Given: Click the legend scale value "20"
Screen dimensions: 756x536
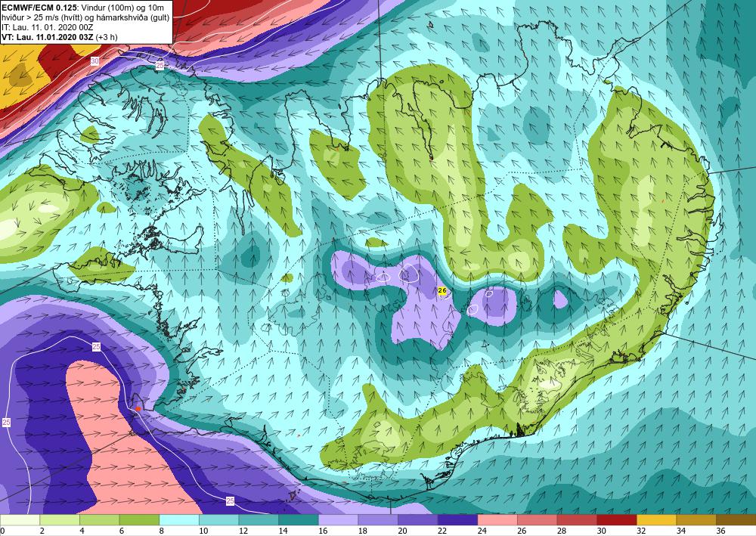Looking at the screenshot, I should [403, 531].
